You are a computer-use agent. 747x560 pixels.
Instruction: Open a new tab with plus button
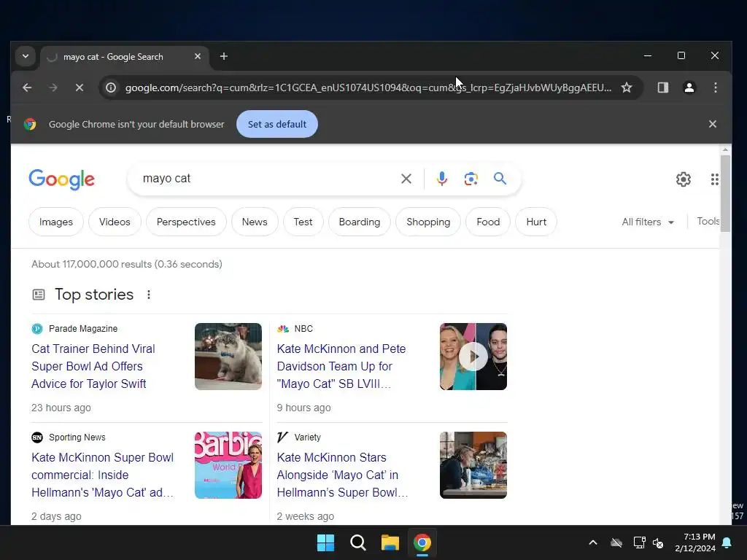pos(223,56)
